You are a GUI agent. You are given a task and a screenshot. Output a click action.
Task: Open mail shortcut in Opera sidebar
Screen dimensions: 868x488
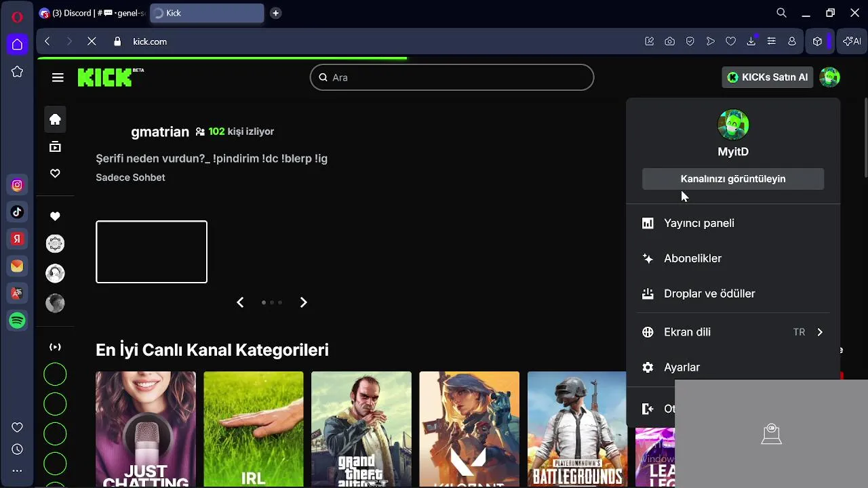click(x=17, y=266)
